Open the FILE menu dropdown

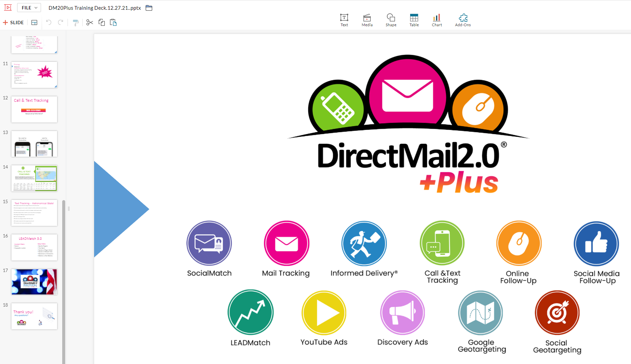29,8
